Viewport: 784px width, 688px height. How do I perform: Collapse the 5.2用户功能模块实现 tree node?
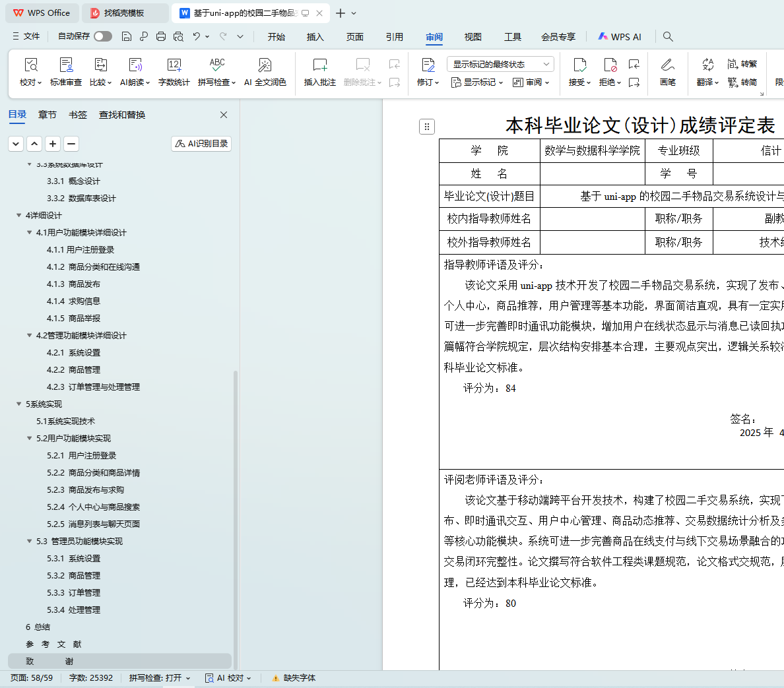[29, 438]
